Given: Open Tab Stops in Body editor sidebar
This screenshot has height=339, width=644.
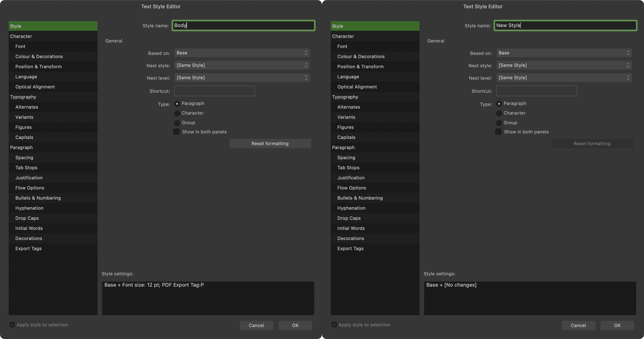Looking at the screenshot, I should (x=53, y=167).
